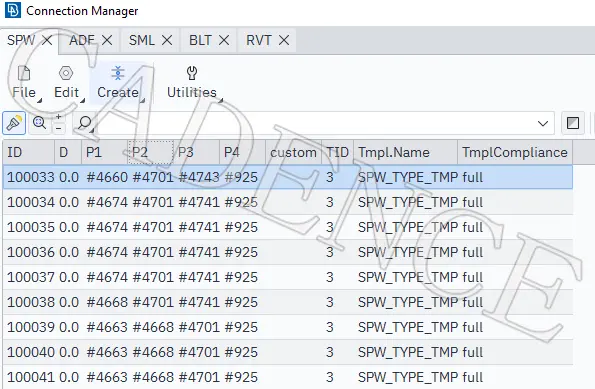Switch to the BLT tab
The image size is (595, 389).
[200, 40]
